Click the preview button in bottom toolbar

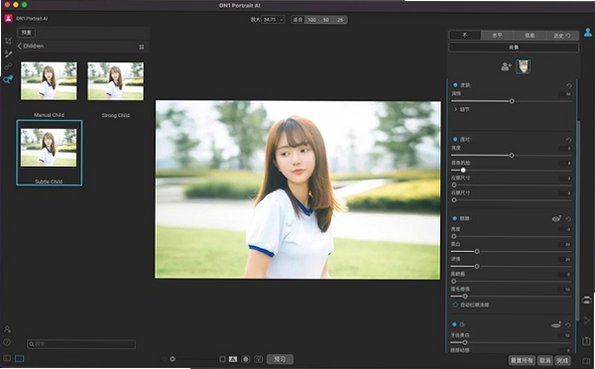coord(280,359)
